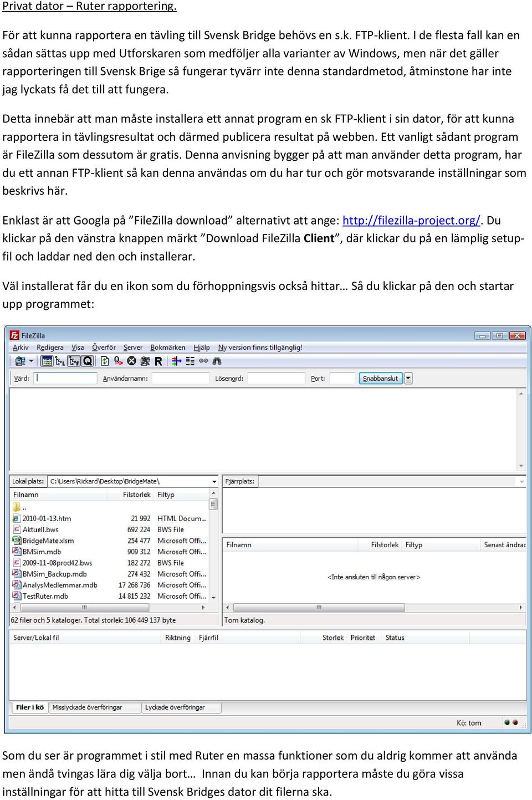
Task: Click message log scroll down arrow
Action: [x=521, y=466]
